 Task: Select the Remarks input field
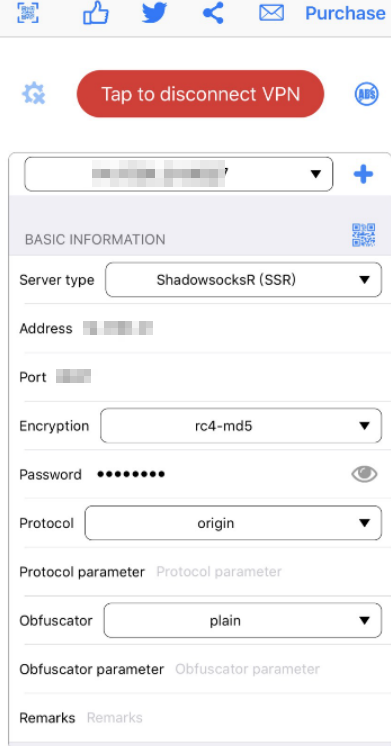234,717
